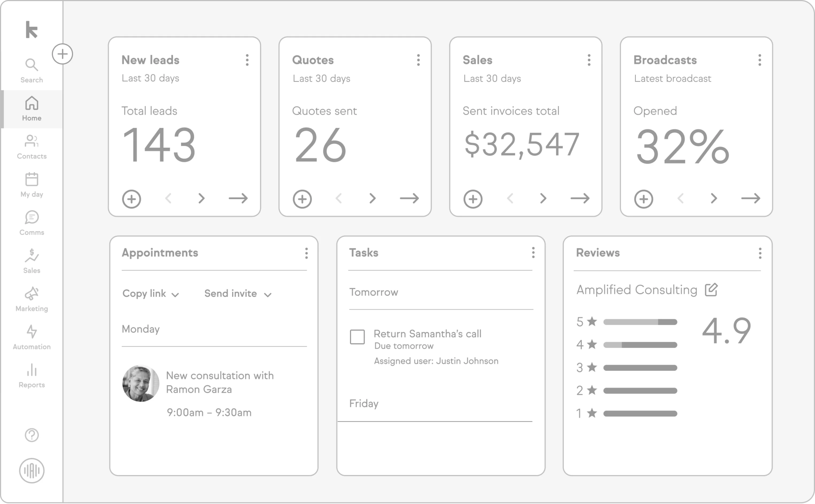Go to next Broadcasts card page
Image resolution: width=815 pixels, height=504 pixels.
714,199
